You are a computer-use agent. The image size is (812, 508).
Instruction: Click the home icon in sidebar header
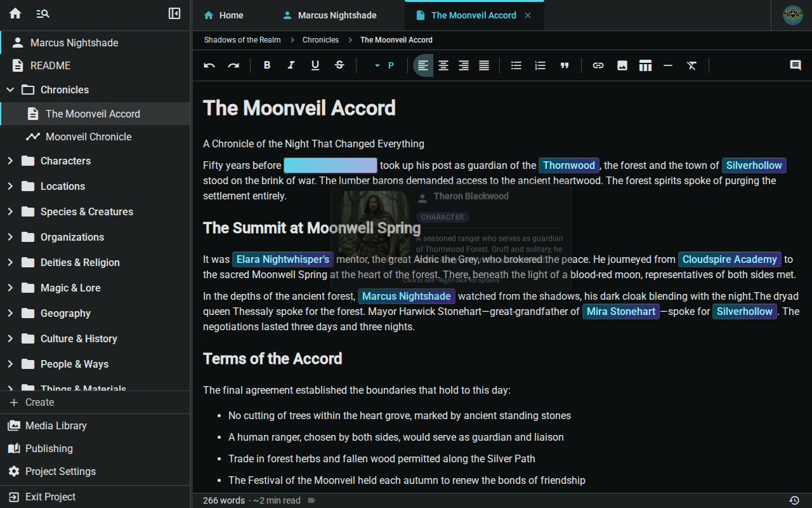[x=15, y=13]
